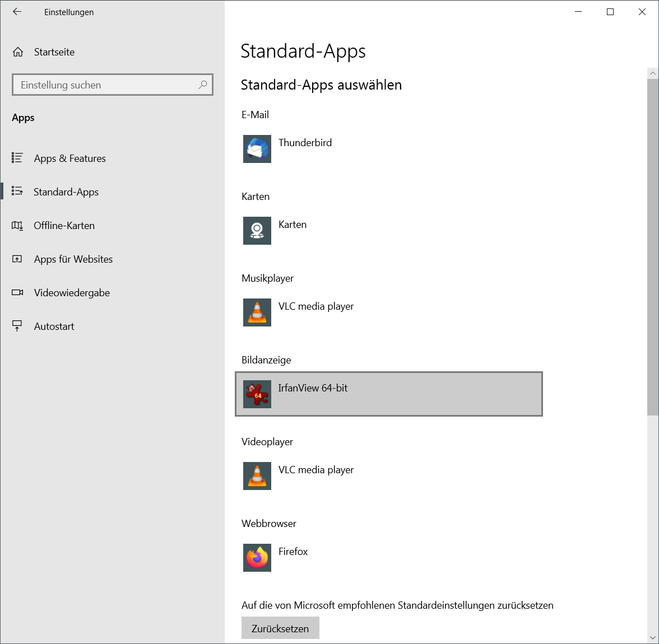Open Autostart settings page
This screenshot has width=659, height=644.
(x=54, y=326)
